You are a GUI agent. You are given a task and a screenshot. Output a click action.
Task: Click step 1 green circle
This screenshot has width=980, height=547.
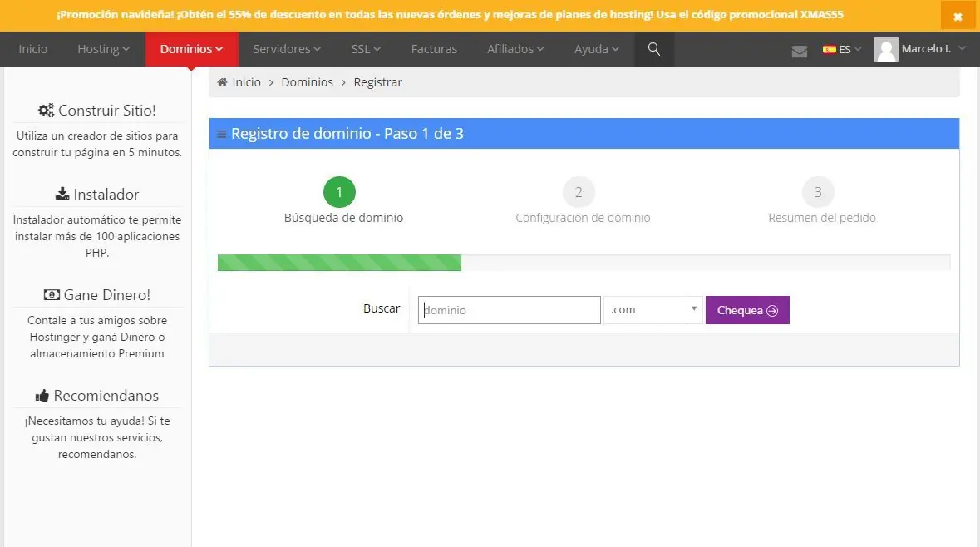click(x=339, y=192)
